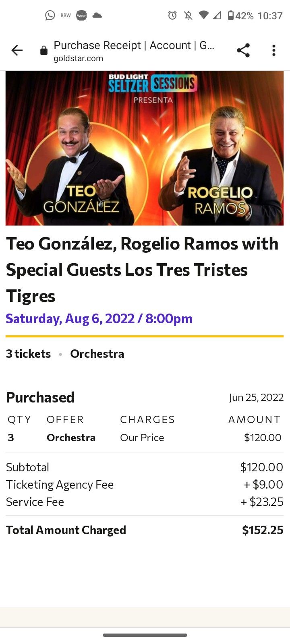Tap the muted notifications bell icon
Viewport: 290px width, 644px height.
point(188,16)
